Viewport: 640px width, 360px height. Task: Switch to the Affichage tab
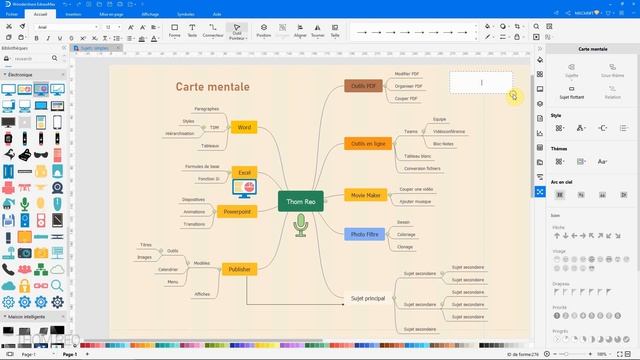coord(150,14)
